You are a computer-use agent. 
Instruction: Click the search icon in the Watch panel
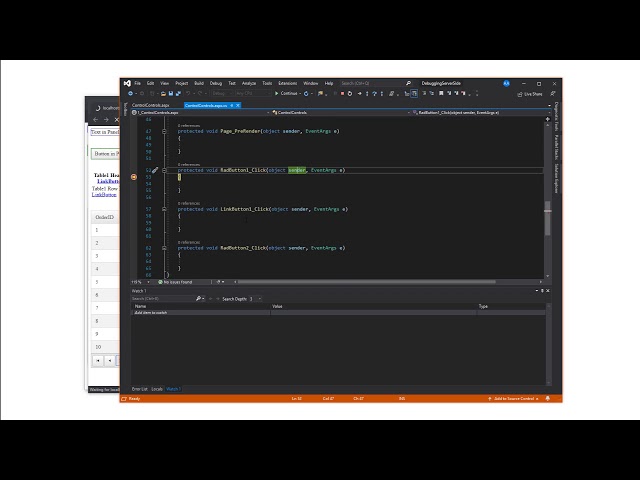click(x=198, y=298)
